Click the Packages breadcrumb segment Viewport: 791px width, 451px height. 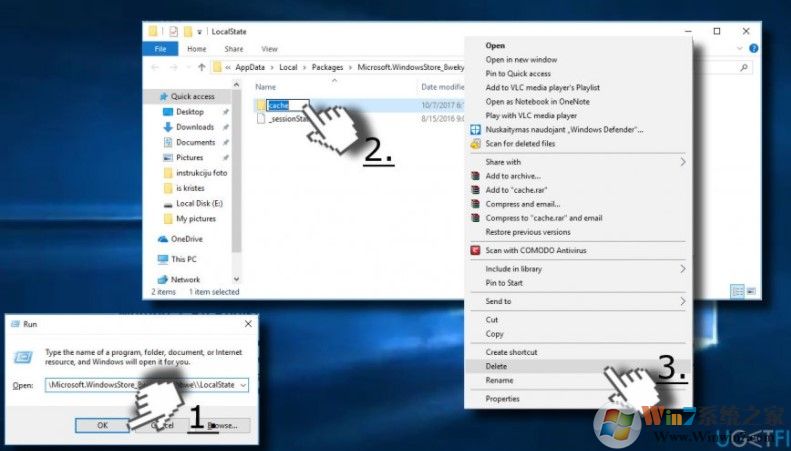pos(327,67)
